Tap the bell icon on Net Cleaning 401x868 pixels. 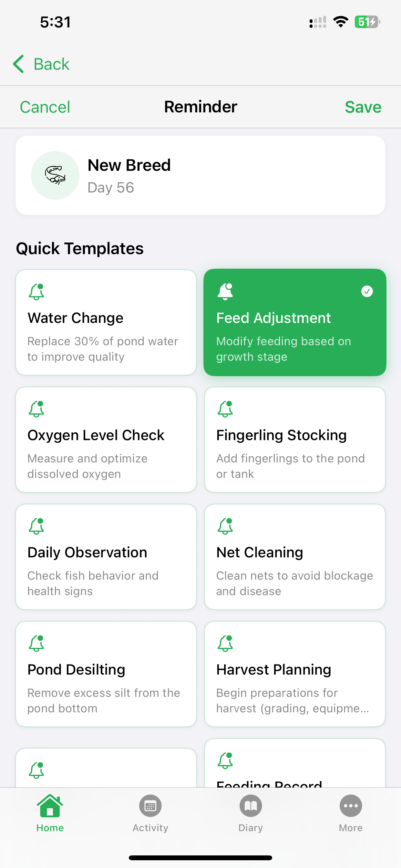pyautogui.click(x=225, y=526)
